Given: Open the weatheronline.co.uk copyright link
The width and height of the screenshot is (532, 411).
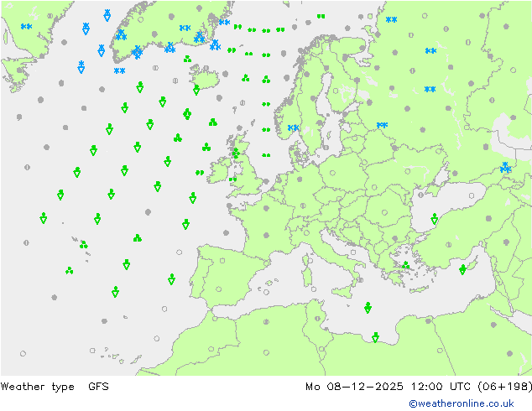Looking at the screenshot, I should [462, 403].
